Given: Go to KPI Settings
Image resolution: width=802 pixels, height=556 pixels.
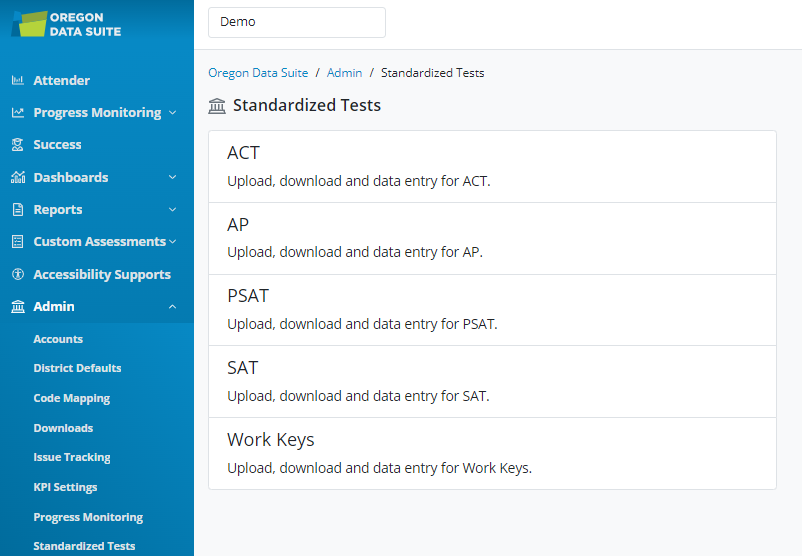Looking at the screenshot, I should [65, 487].
